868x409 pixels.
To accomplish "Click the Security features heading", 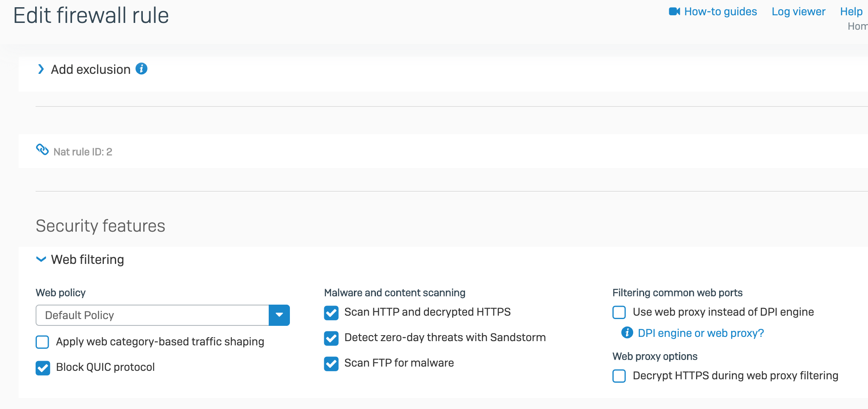I will 100,226.
